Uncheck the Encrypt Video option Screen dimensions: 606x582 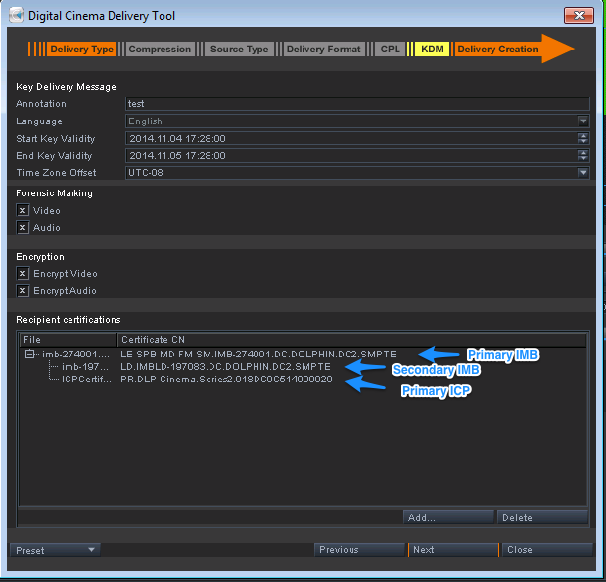(23, 274)
